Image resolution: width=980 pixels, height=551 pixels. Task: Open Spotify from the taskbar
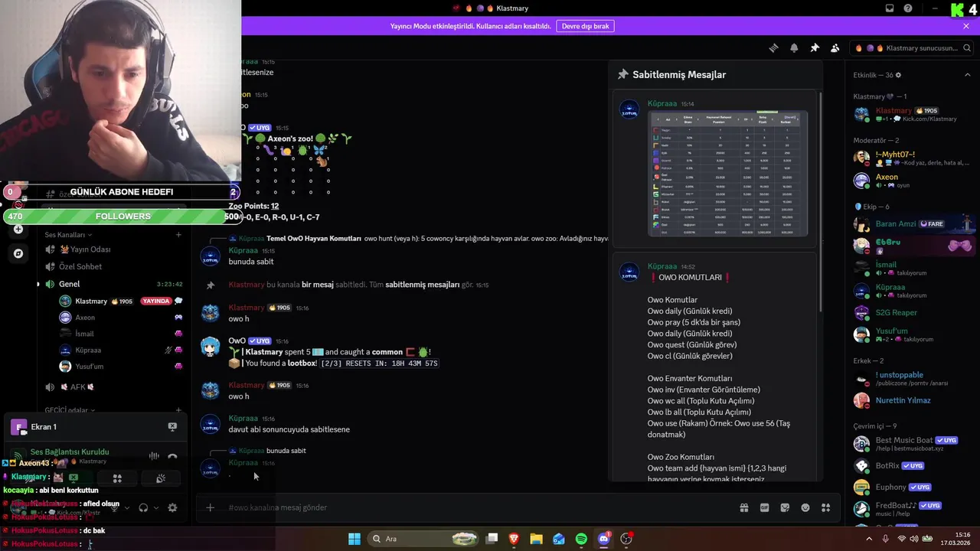coord(581,539)
